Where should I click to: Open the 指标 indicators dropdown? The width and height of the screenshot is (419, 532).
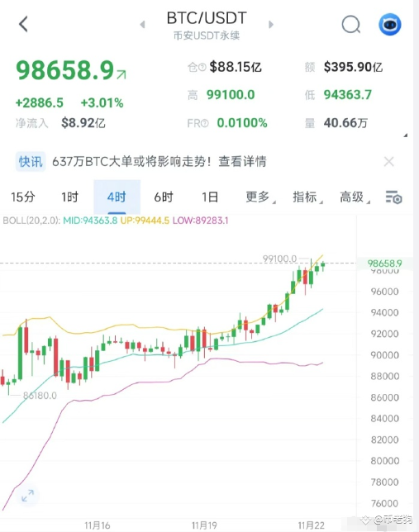(307, 197)
